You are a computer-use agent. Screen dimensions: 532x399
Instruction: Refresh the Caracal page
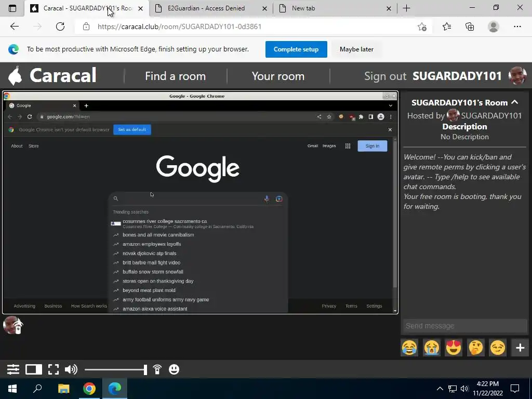[x=60, y=26]
